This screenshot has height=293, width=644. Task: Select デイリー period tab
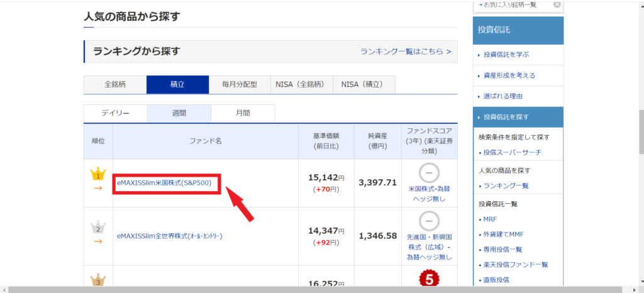pyautogui.click(x=116, y=113)
